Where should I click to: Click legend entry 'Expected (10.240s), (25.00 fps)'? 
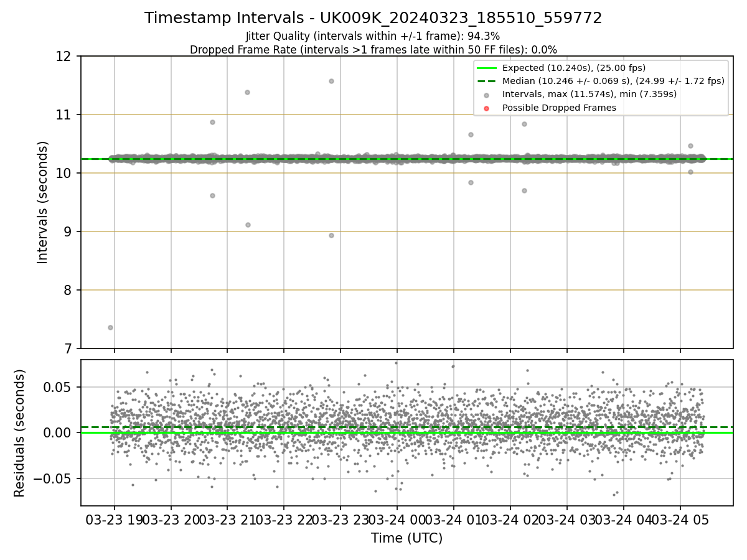click(x=574, y=68)
